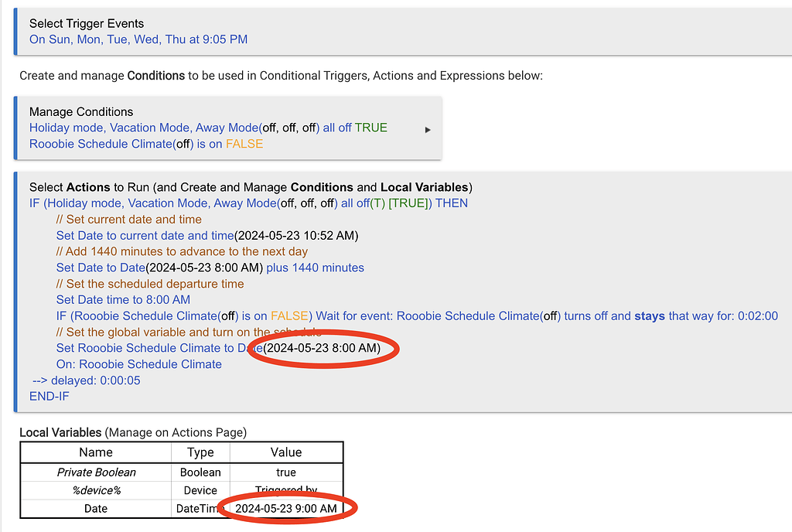Select 'Rooobie Schedule Climate is on FALSE' condition
Screen dimensions: 792x532
click(x=146, y=144)
